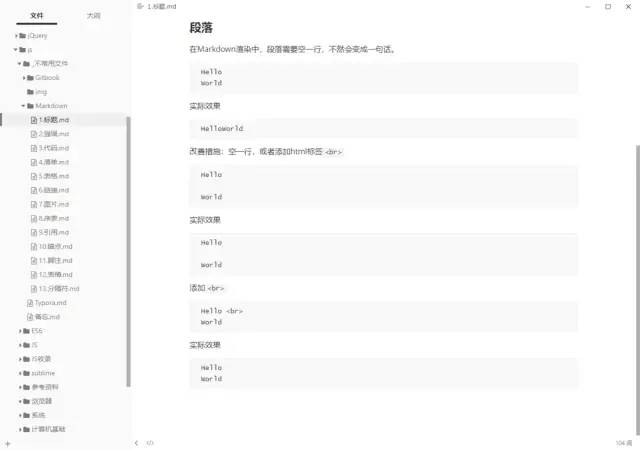Click the 添加 <br> paragraph
Image resolution: width=640 pixels, height=450 pixels.
pos(207,288)
